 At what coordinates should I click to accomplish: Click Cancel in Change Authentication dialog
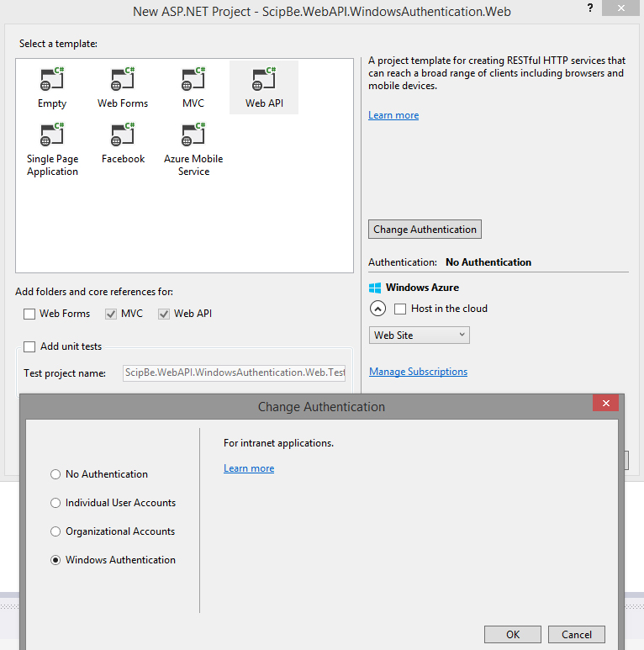pyautogui.click(x=577, y=634)
